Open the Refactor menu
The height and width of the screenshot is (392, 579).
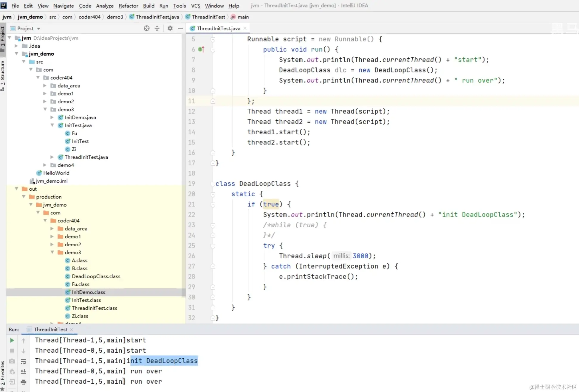point(128,6)
